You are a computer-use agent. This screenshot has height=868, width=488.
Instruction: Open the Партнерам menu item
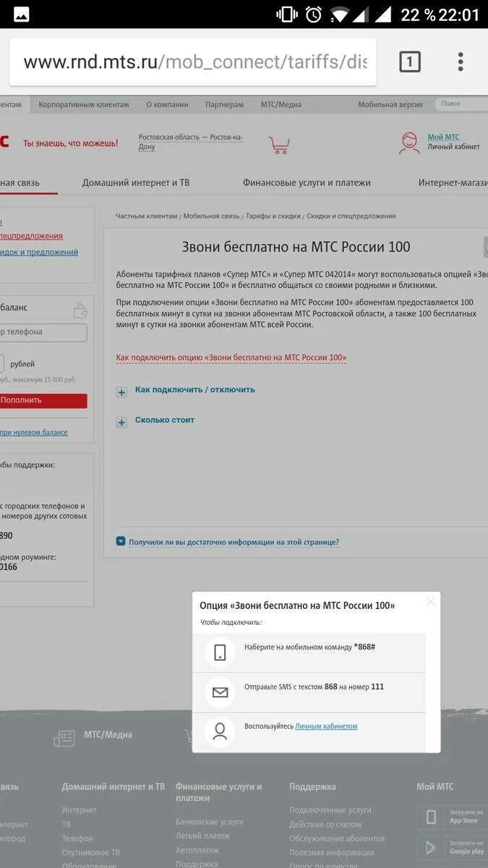point(224,104)
